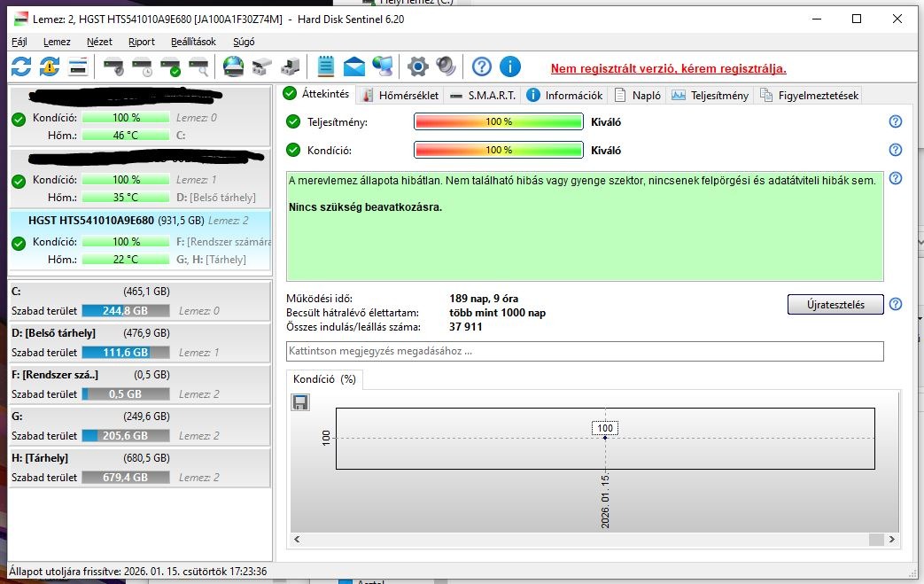Switch to the Napló tab

coord(638,96)
